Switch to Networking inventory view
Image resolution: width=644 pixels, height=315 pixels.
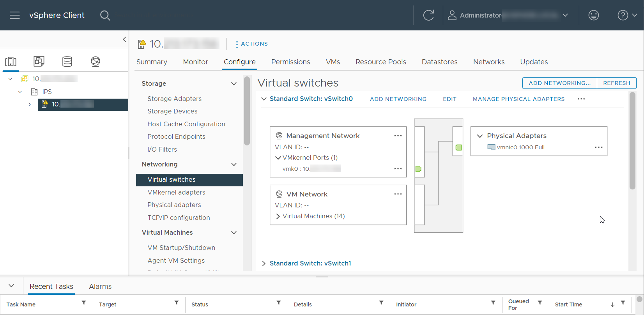[x=96, y=61]
